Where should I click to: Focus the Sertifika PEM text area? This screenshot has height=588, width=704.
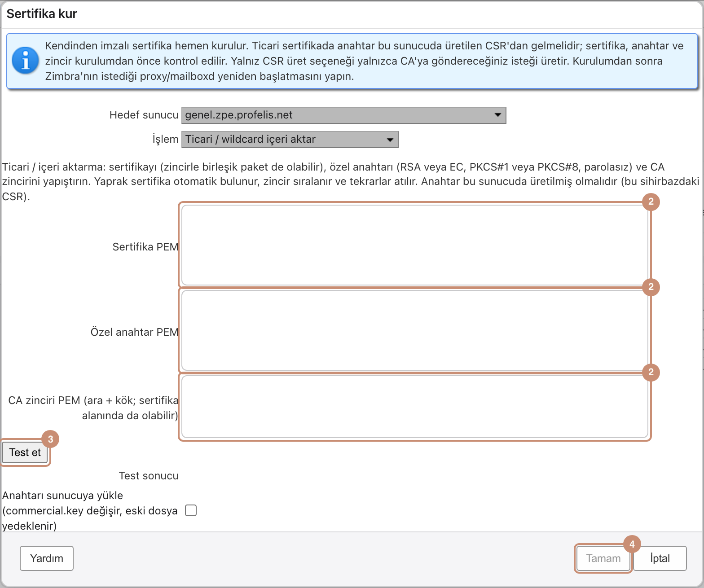coord(415,245)
